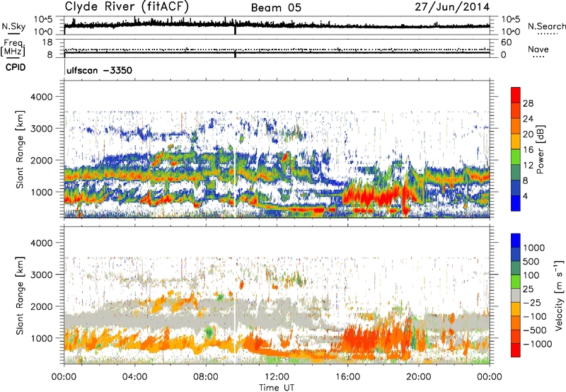
Task: Click the '60' Nave axis tick label
Action: pyautogui.click(x=506, y=42)
